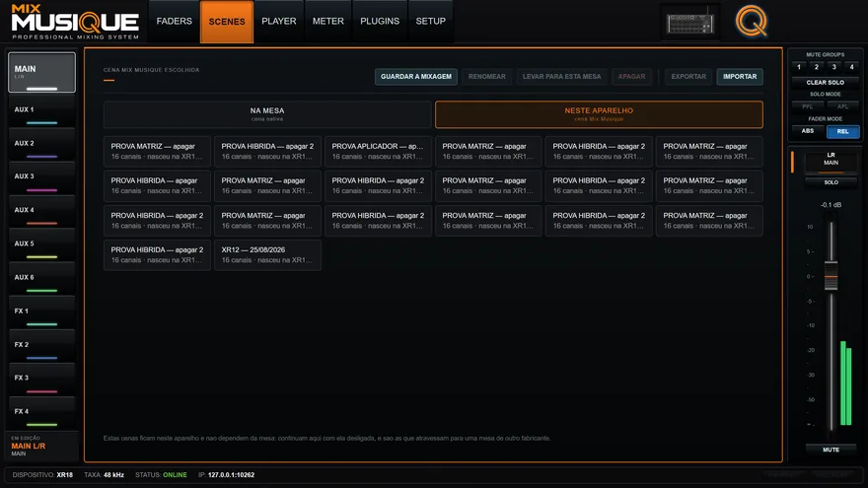
Task: Mute the LR main channel
Action: [831, 450]
